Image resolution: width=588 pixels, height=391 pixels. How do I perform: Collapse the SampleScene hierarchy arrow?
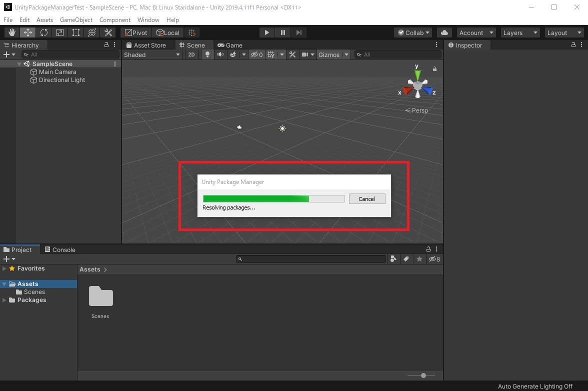19,64
